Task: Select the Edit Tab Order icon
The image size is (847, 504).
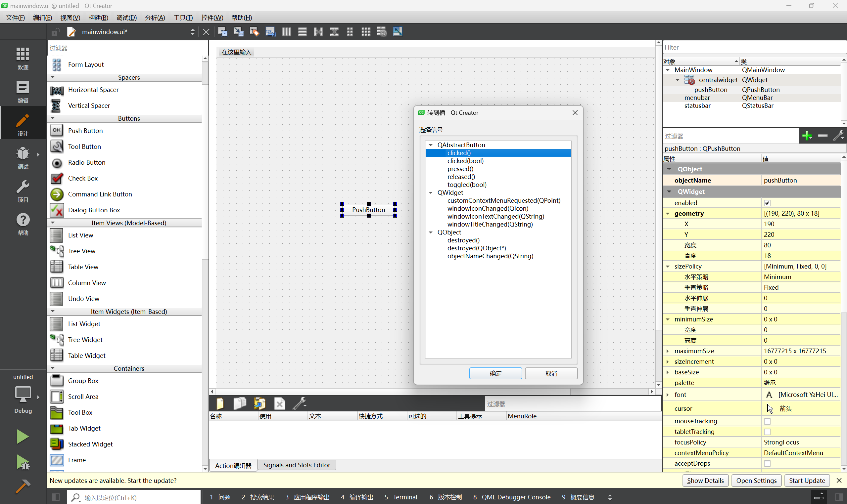Action: 270,32
